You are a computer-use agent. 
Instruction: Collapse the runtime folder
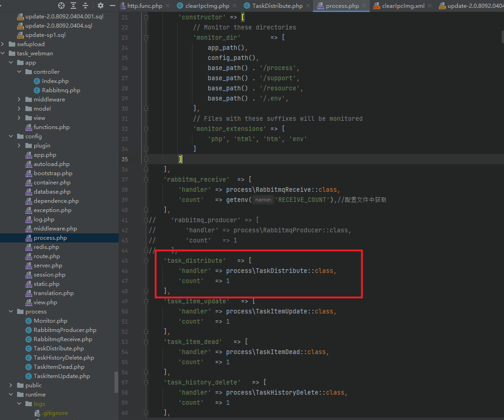click(11, 394)
